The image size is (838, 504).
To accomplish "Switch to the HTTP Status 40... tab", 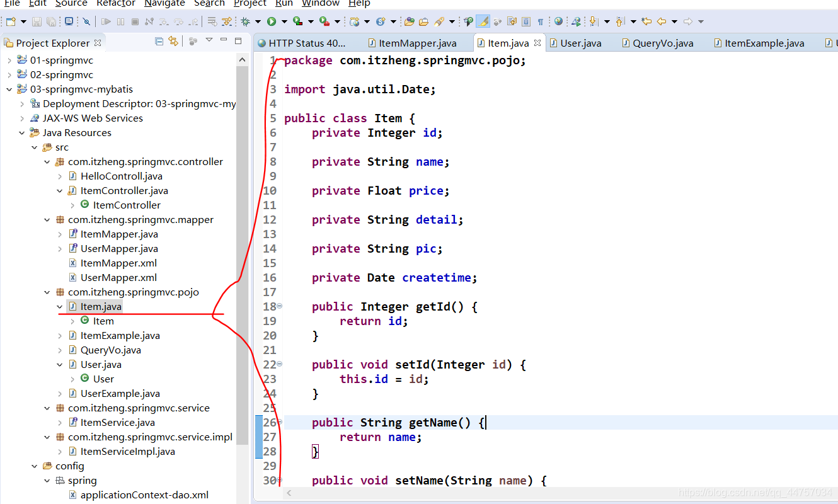I will [302, 43].
